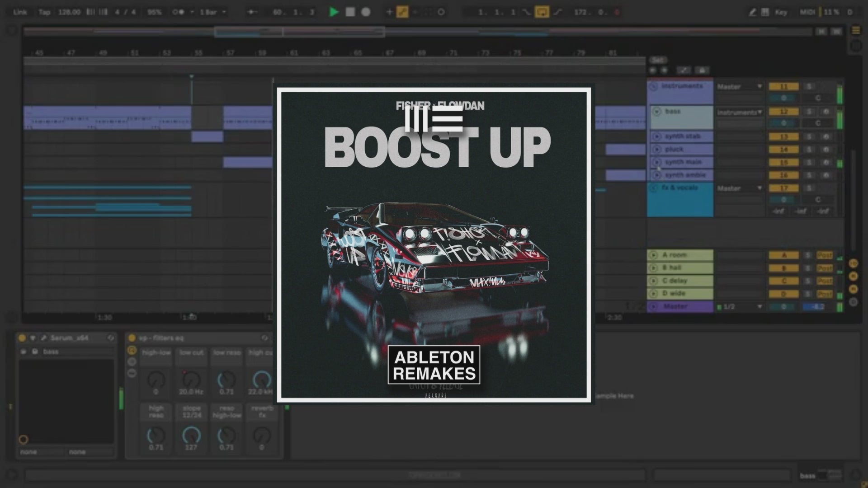
Task: Toggle computer MIDI keyboard icon
Action: 765,12
